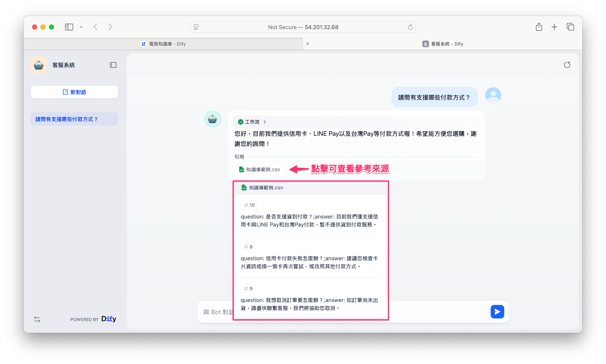Click the restart conversation icon

pyautogui.click(x=567, y=65)
